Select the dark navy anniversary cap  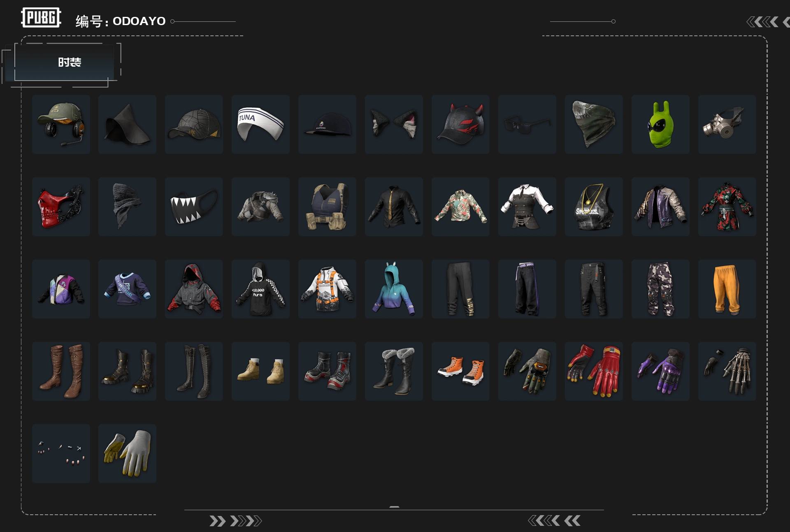328,124
